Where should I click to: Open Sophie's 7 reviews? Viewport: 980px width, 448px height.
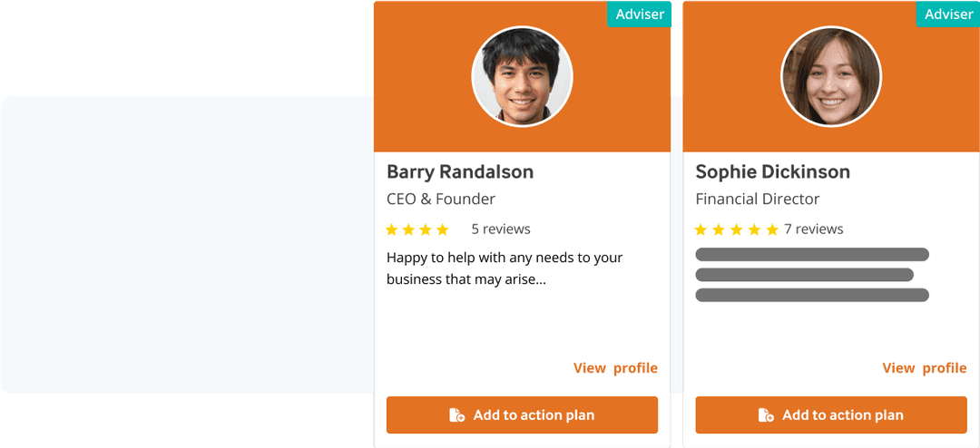click(x=814, y=229)
